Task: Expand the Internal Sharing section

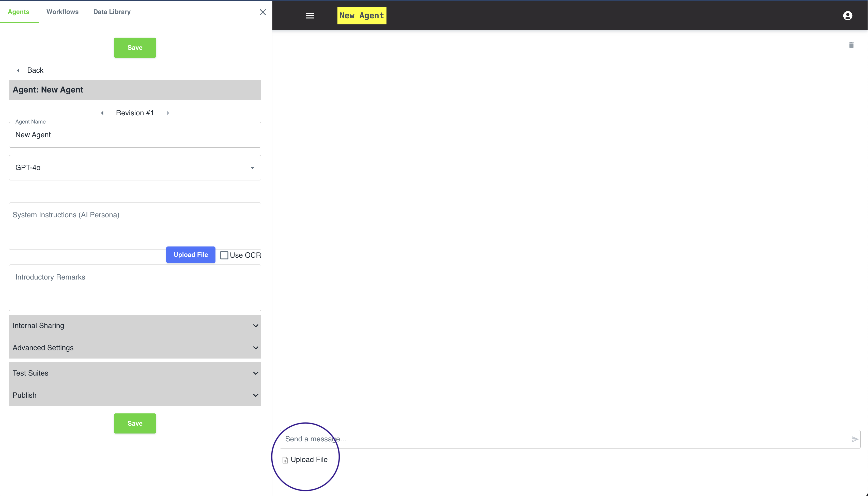Action: [135, 326]
